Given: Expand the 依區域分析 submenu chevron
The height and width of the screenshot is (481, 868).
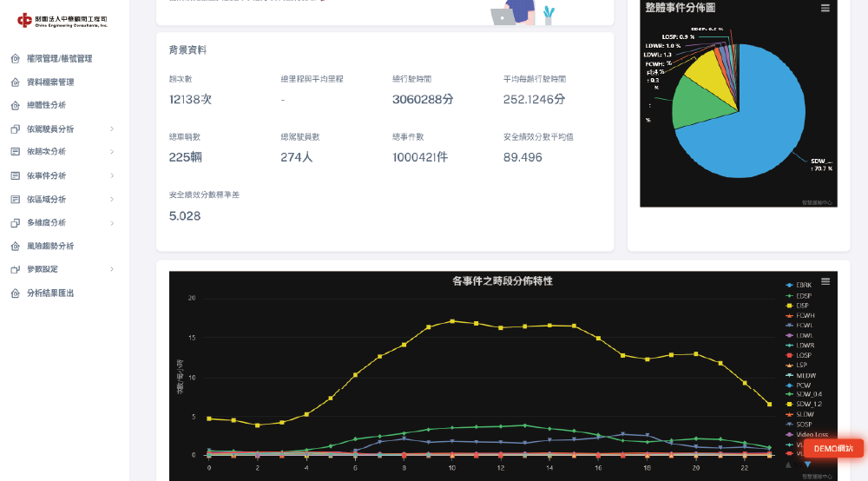Looking at the screenshot, I should [x=112, y=200].
